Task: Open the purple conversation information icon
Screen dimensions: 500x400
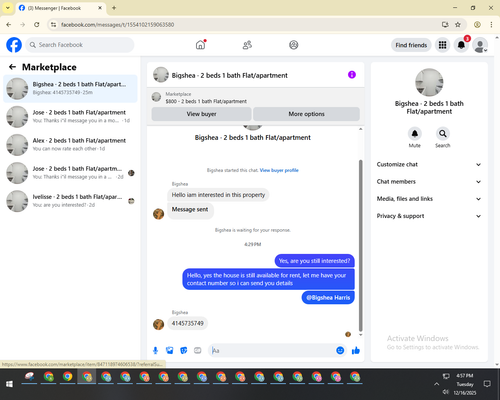Action: coord(352,75)
